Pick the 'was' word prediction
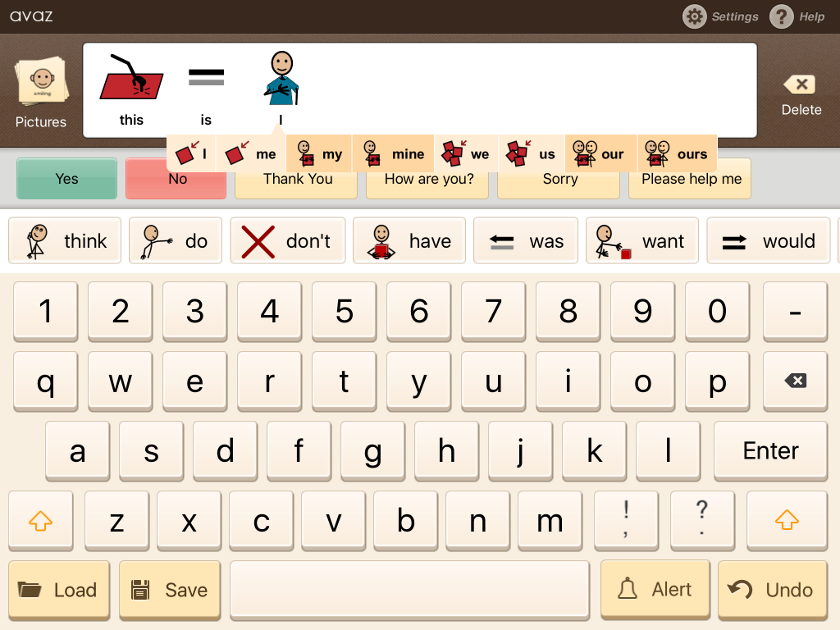 526,240
